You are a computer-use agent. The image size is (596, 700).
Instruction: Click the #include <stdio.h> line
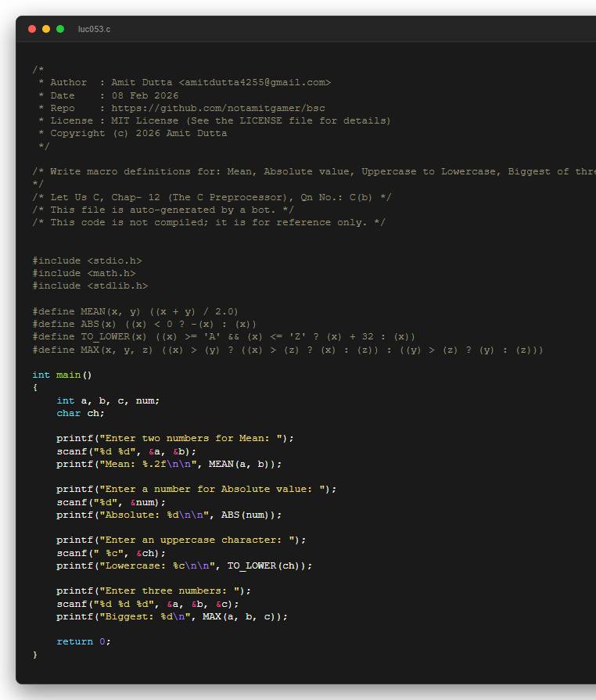[87, 260]
